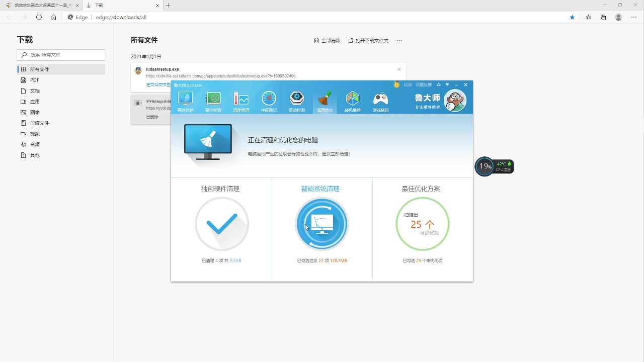Image resolution: width=644 pixels, height=362 pixels.
Task: Filter downloads by 图像
Action: pyautogui.click(x=61, y=112)
